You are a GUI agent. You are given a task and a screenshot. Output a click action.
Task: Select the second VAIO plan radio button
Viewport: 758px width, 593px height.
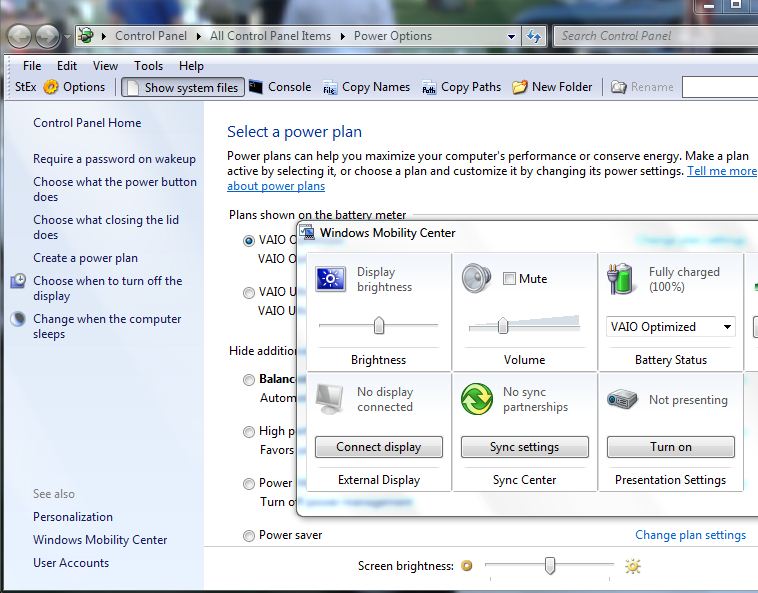click(248, 292)
